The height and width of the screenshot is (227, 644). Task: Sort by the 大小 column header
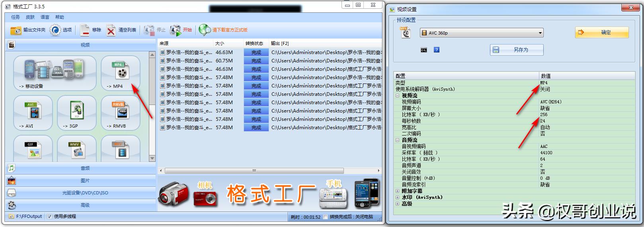[228, 43]
